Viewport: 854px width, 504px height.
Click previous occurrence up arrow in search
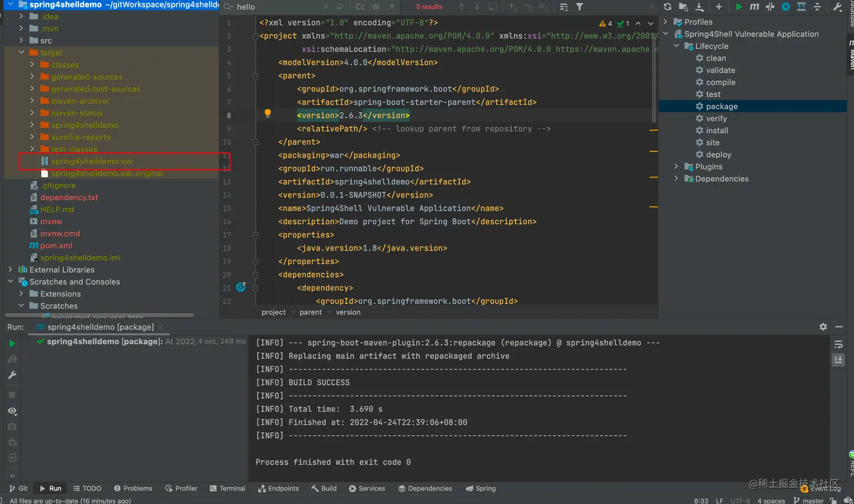click(x=461, y=7)
